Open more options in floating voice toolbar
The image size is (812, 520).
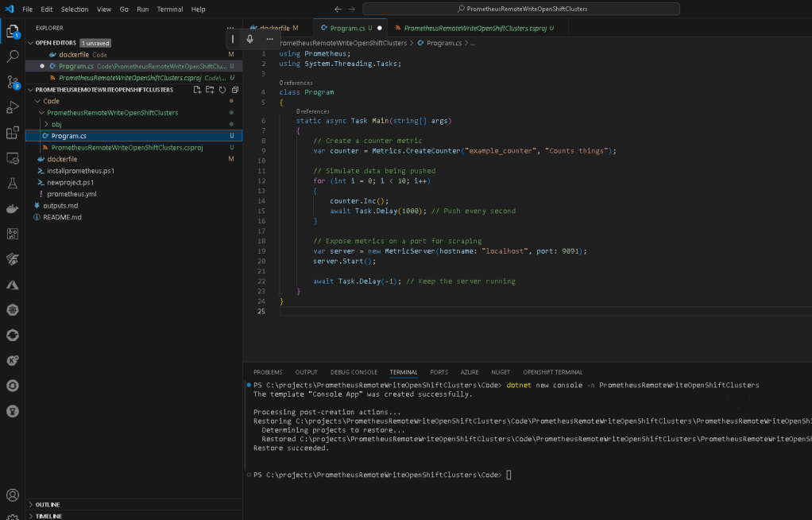tap(270, 39)
